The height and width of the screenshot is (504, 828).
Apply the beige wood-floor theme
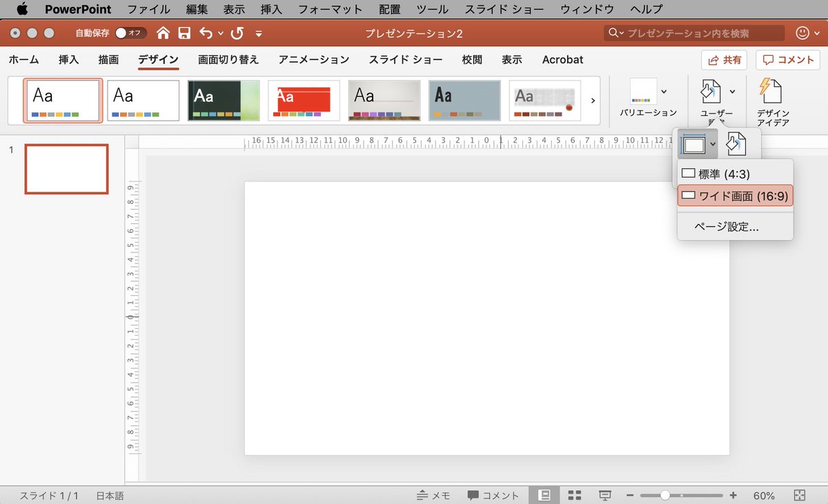(384, 101)
